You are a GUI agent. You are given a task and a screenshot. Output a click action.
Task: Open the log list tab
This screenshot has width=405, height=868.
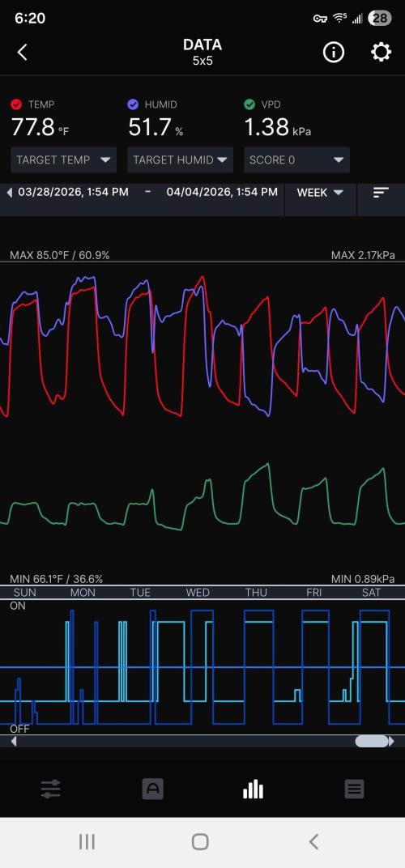[x=354, y=789]
